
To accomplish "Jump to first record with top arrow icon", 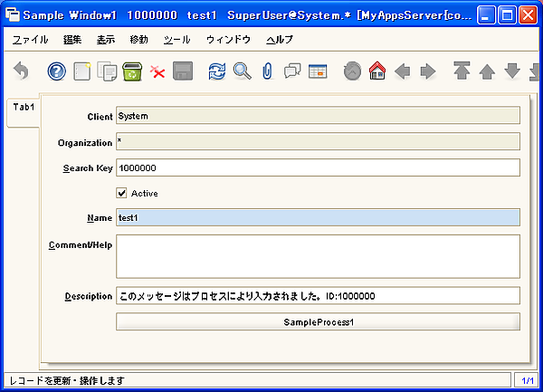I will click(462, 71).
